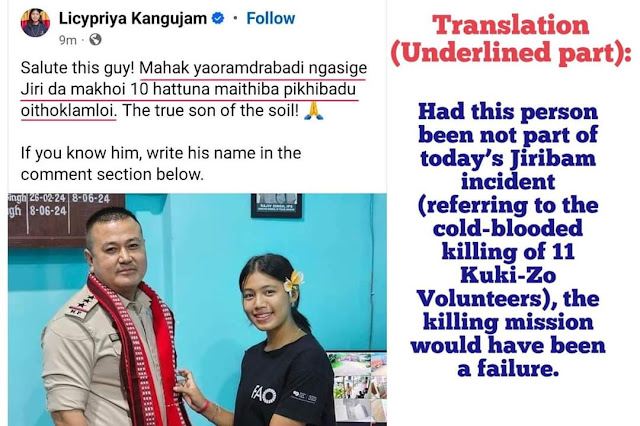640x426 pixels.
Task: Click the red 'Translation (Underlined part):' heading
Action: [x=510, y=39]
